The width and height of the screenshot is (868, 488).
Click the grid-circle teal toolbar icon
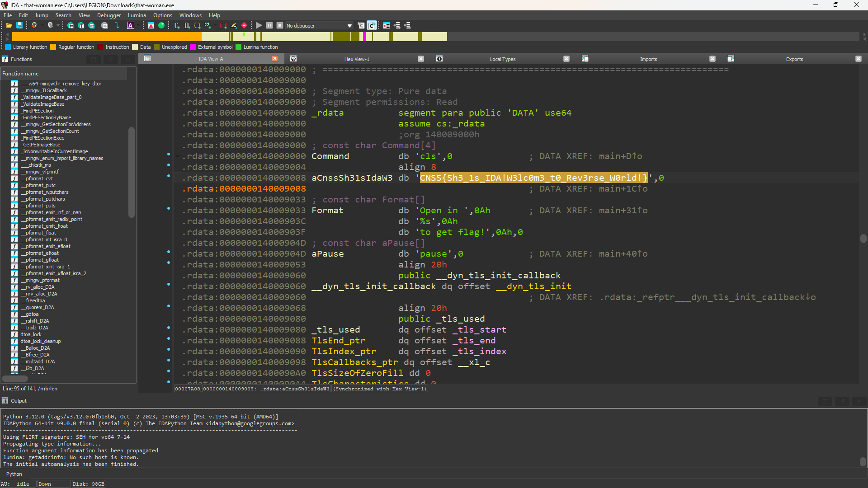click(x=71, y=26)
